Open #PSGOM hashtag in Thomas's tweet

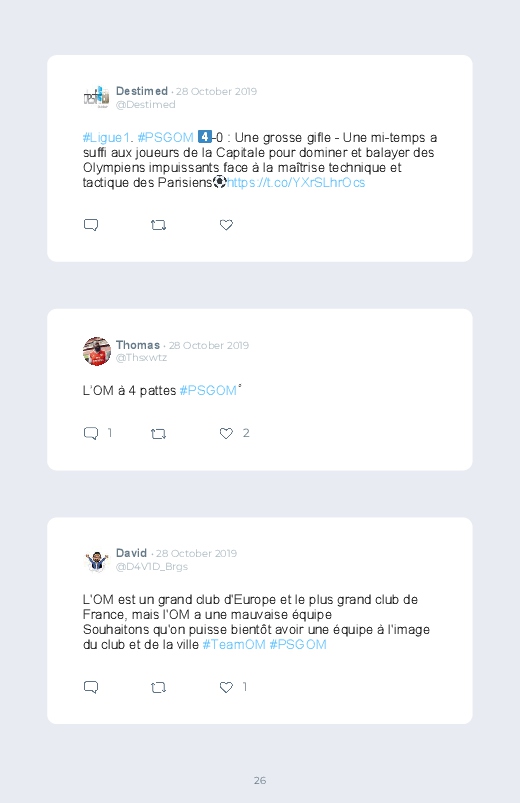coord(208,391)
